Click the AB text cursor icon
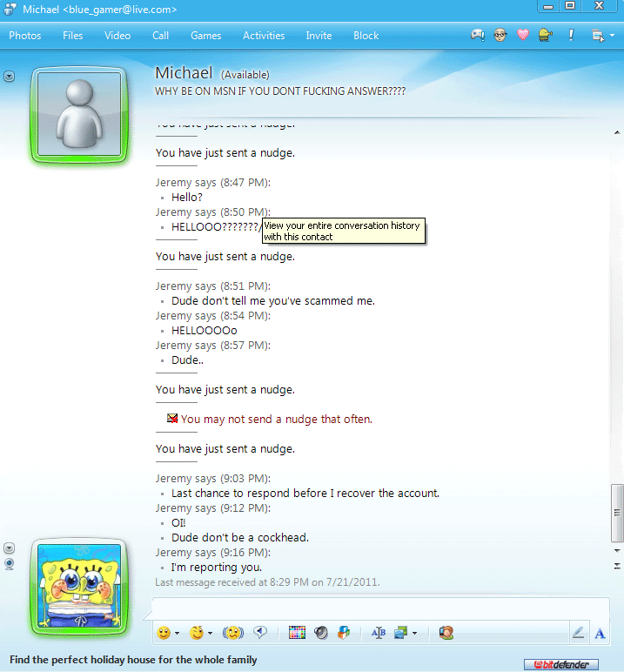Viewport: 624px width, 672px height. coord(378,633)
